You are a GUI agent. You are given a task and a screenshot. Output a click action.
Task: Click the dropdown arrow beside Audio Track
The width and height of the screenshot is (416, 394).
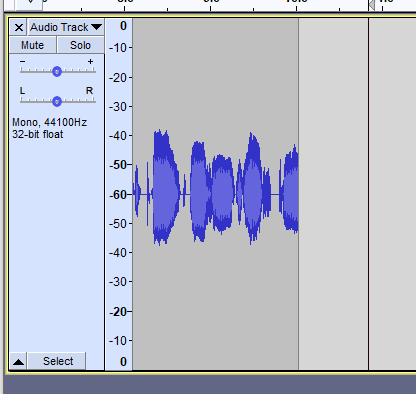(x=97, y=27)
